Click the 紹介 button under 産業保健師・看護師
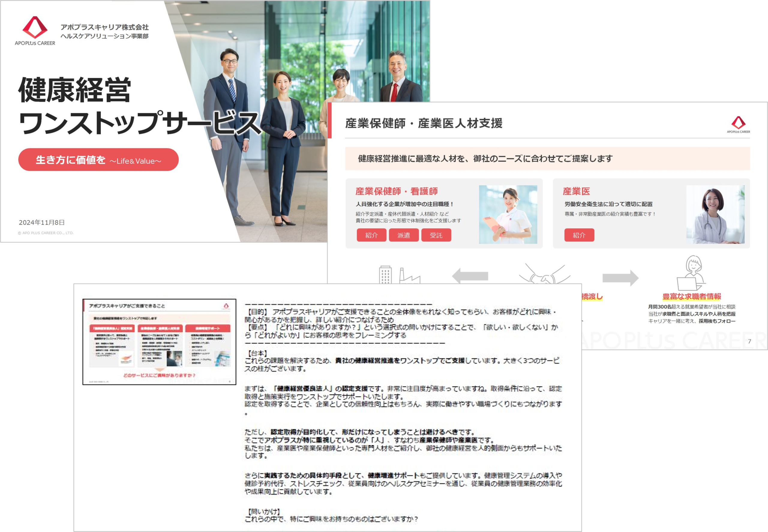The height and width of the screenshot is (532, 768). (372, 235)
